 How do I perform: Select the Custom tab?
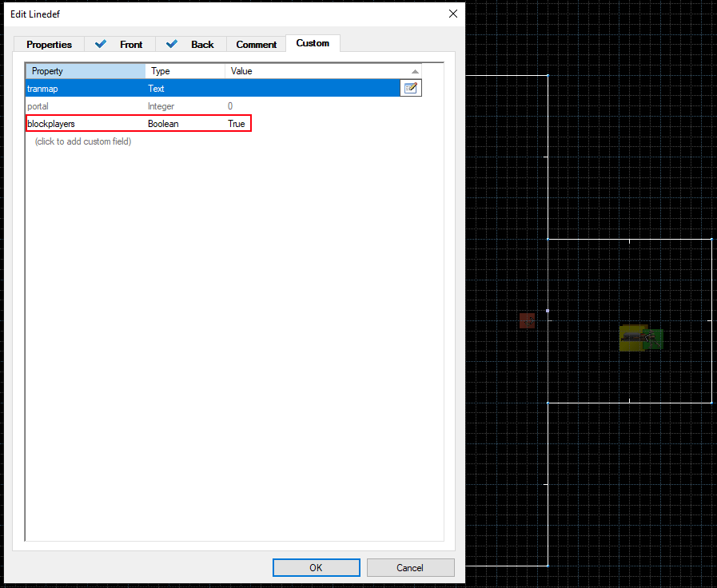tap(313, 43)
